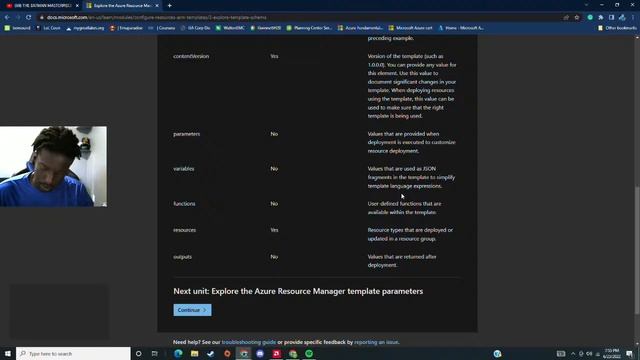Open Task View on the taskbar

point(154,353)
